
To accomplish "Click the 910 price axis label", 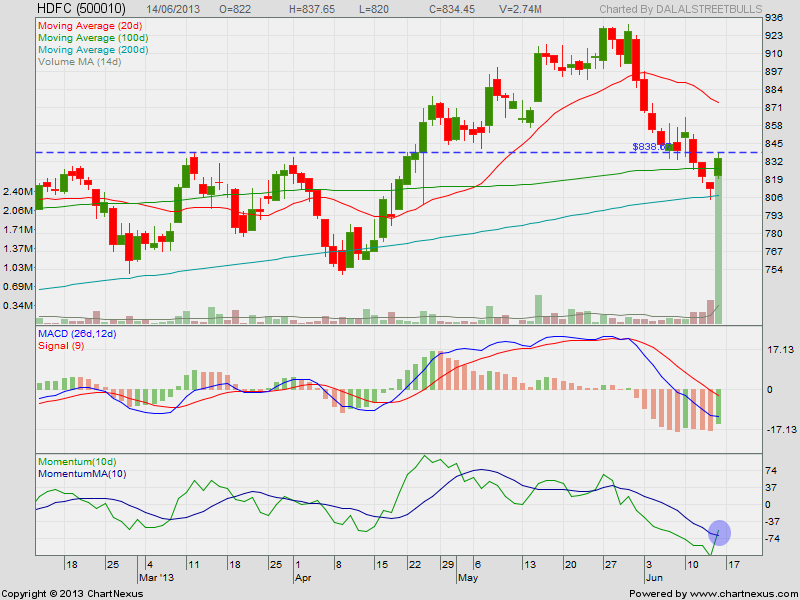I will tap(774, 54).
